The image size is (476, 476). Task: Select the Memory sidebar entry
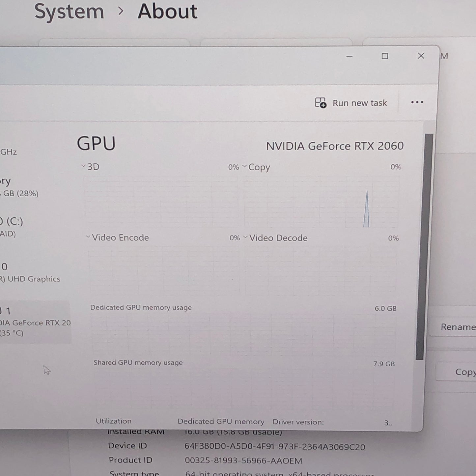pos(20,187)
